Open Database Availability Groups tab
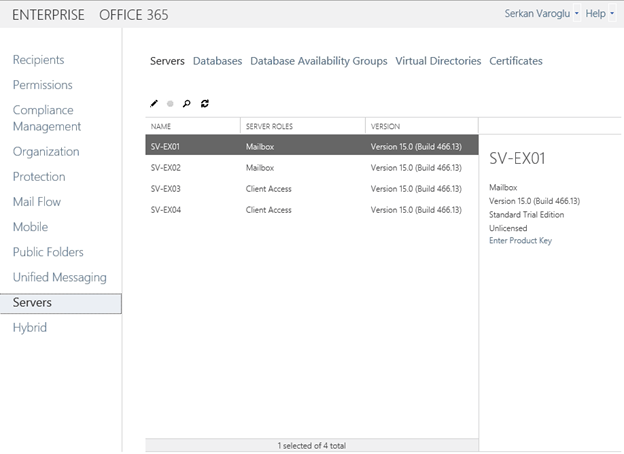 click(x=318, y=61)
